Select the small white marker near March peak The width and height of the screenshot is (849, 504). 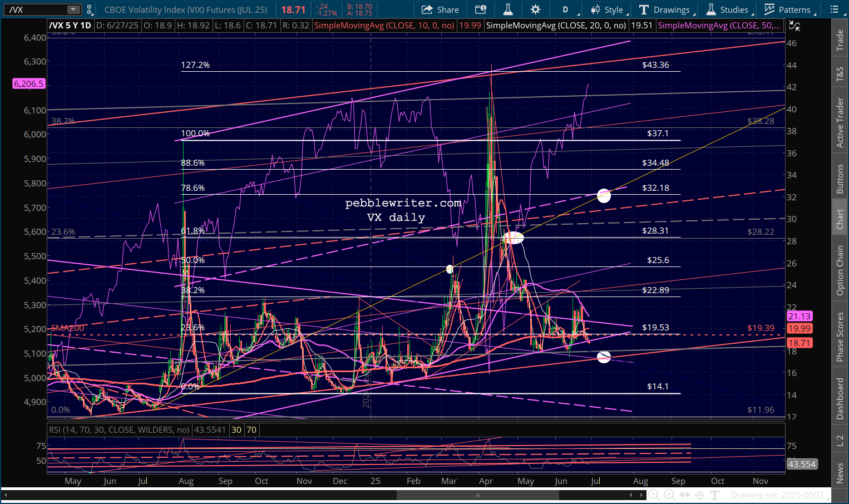click(x=450, y=270)
